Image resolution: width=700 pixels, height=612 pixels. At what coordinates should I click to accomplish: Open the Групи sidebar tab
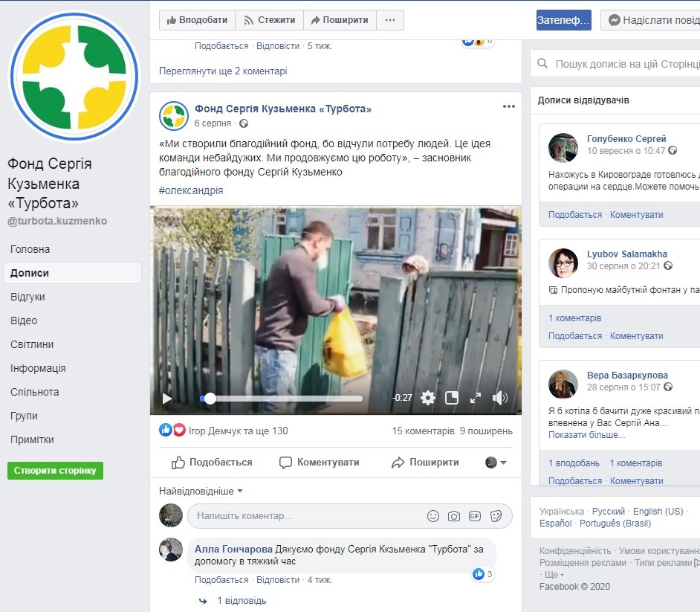pos(24,416)
